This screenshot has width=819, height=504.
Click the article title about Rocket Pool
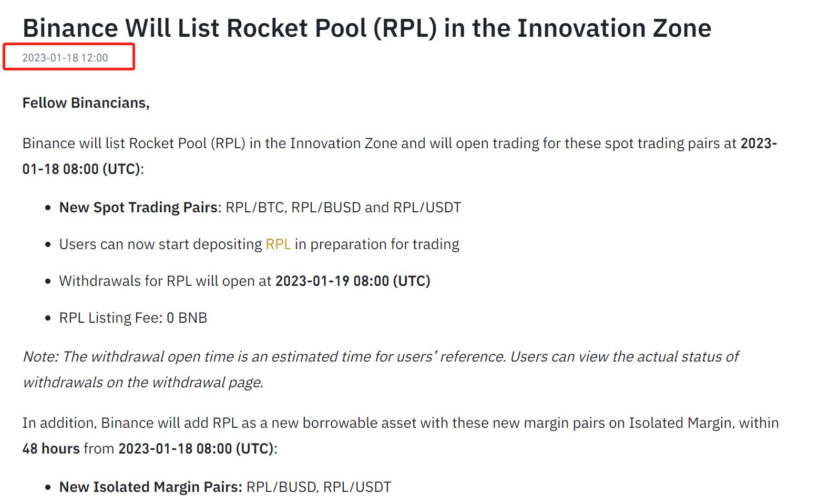pyautogui.click(x=367, y=28)
